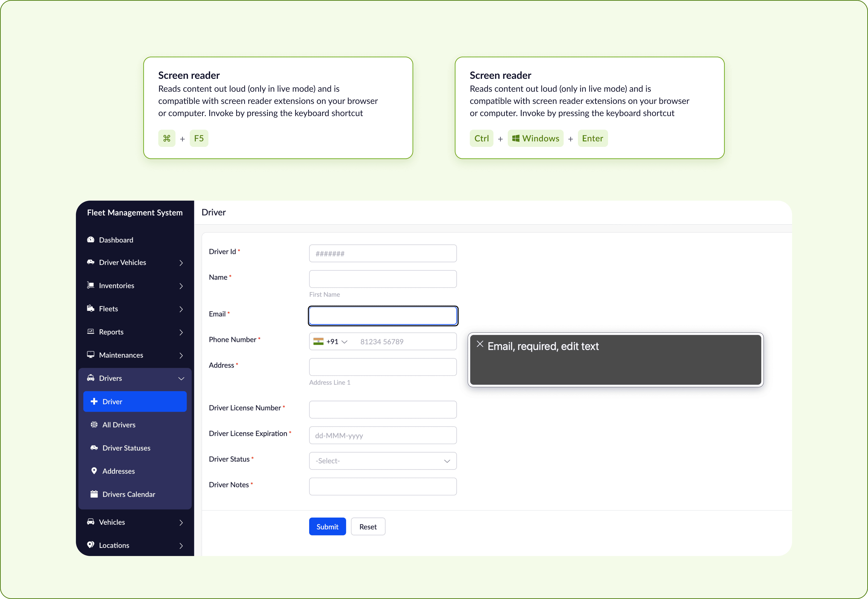Expand the Vehicles menu chevron
This screenshot has width=868, height=599.
pyautogui.click(x=181, y=522)
